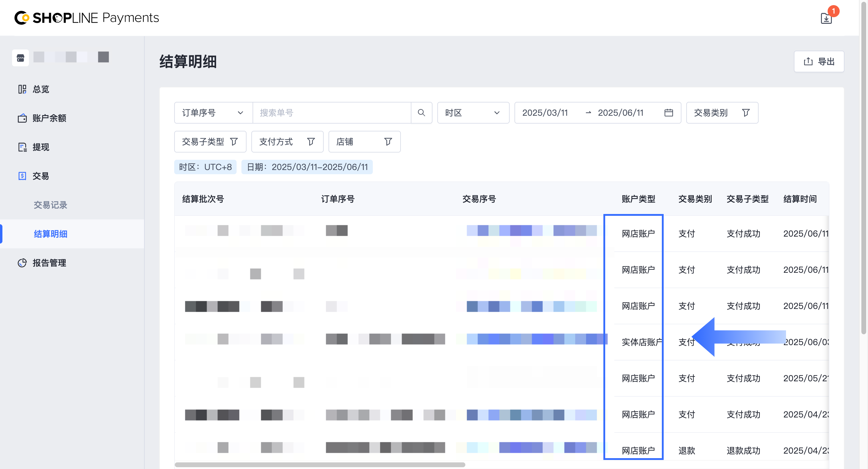
Task: Click the 实体店账户 cell
Action: coord(642,342)
